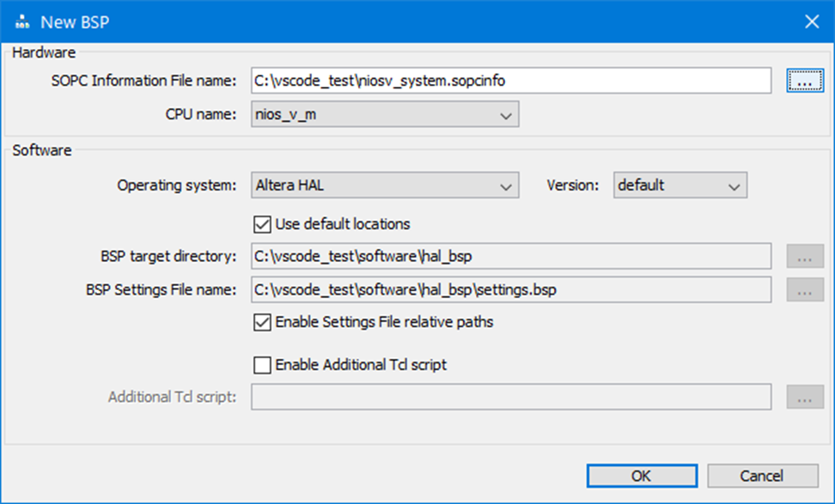835x504 pixels.
Task: Click browse button beside BSP target directory
Action: 804,256
